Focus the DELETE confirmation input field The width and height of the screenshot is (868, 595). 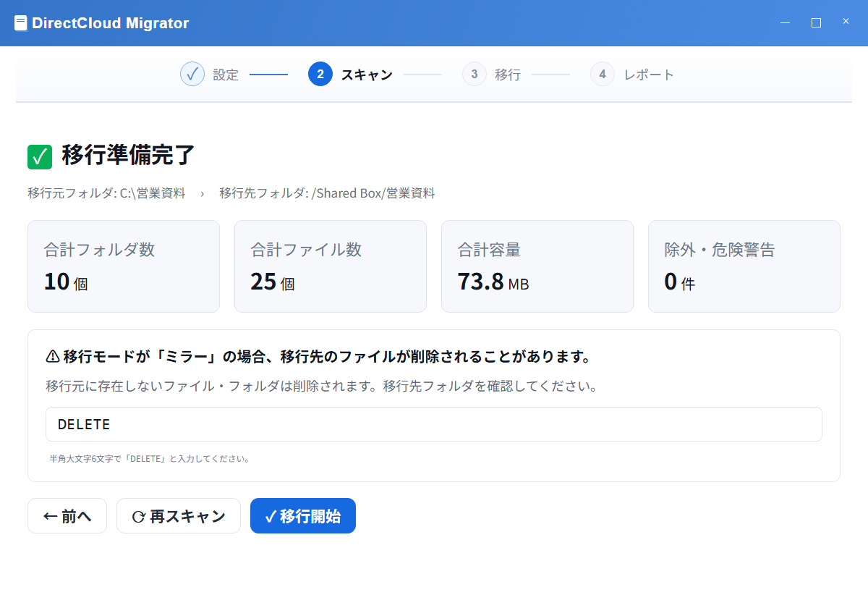coord(434,424)
